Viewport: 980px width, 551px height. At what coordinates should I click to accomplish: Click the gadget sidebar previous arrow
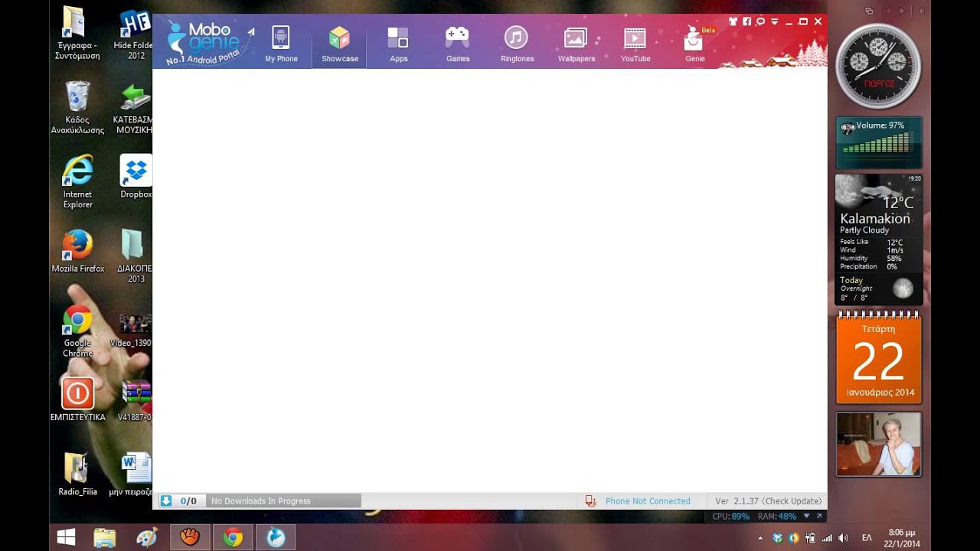pos(888,11)
